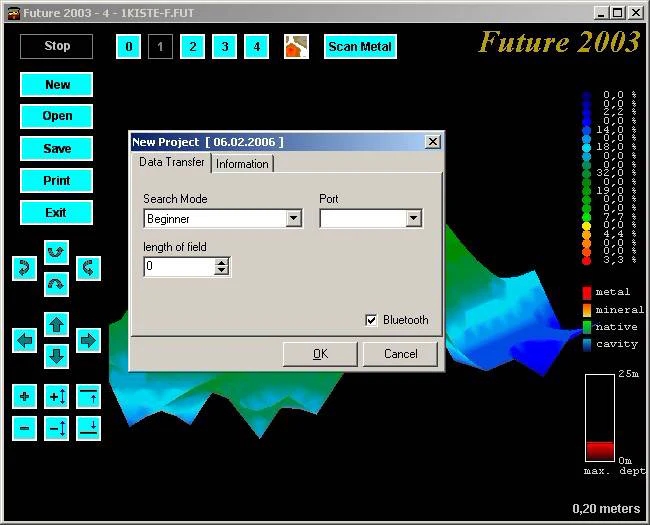The image size is (650, 525).
Task: Select view button 3
Action: 224,46
